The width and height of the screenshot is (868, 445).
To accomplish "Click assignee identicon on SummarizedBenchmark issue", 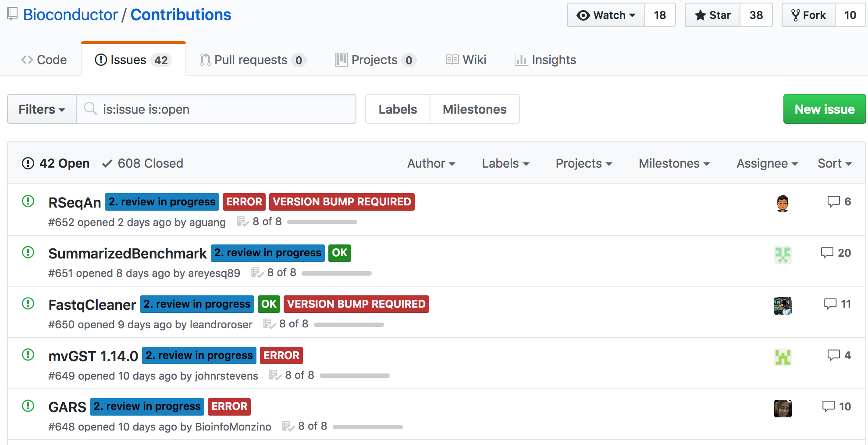I will click(783, 255).
